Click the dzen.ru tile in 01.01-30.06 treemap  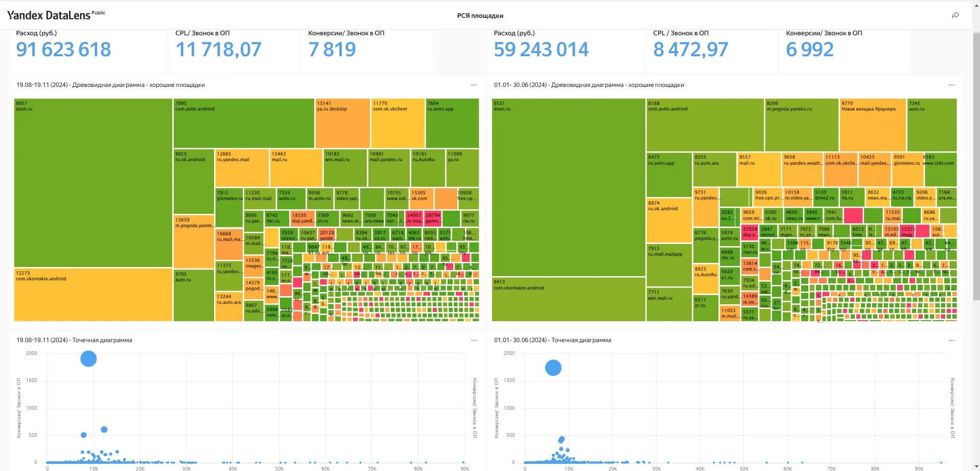point(568,188)
